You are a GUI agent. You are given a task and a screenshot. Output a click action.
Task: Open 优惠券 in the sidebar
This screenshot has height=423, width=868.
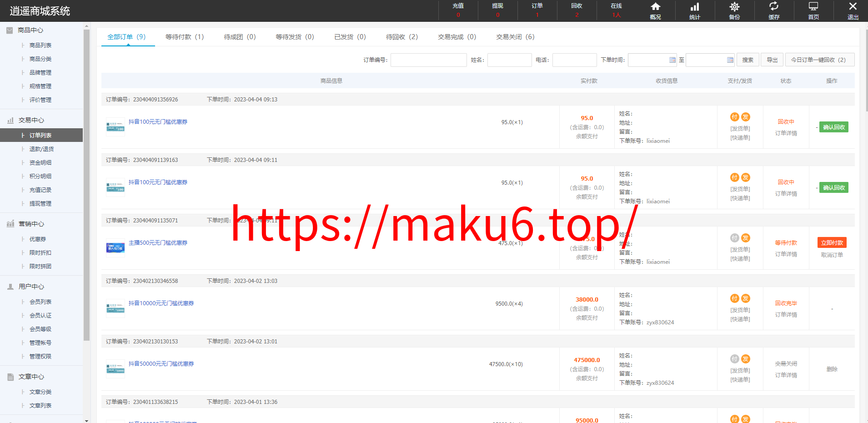tap(38, 239)
